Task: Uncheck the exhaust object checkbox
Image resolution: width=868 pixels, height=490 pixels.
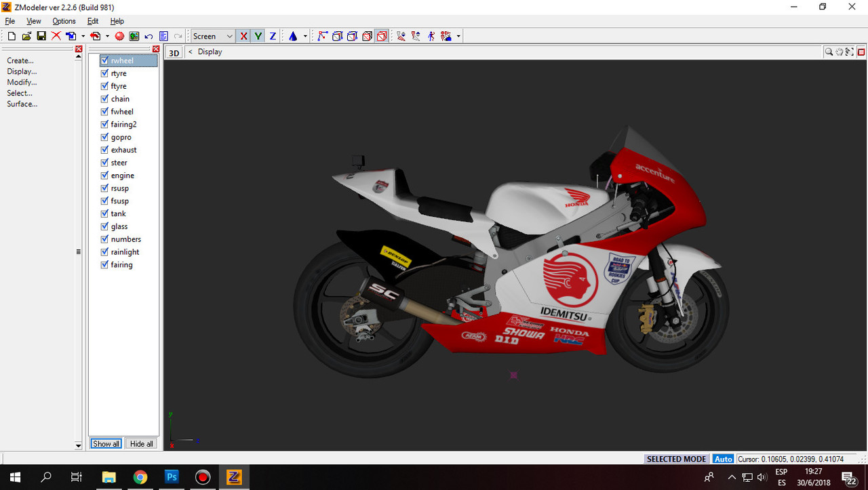Action: point(104,150)
